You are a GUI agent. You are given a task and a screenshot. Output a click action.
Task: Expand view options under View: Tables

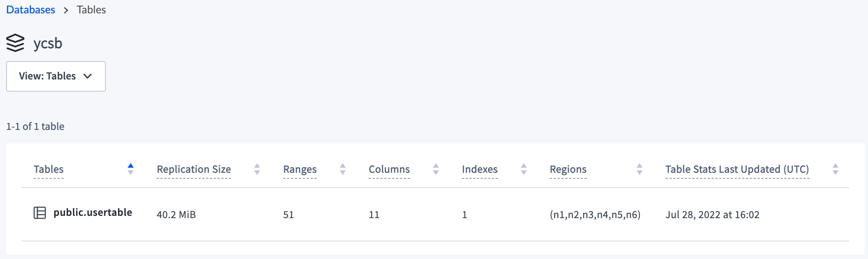[x=56, y=76]
